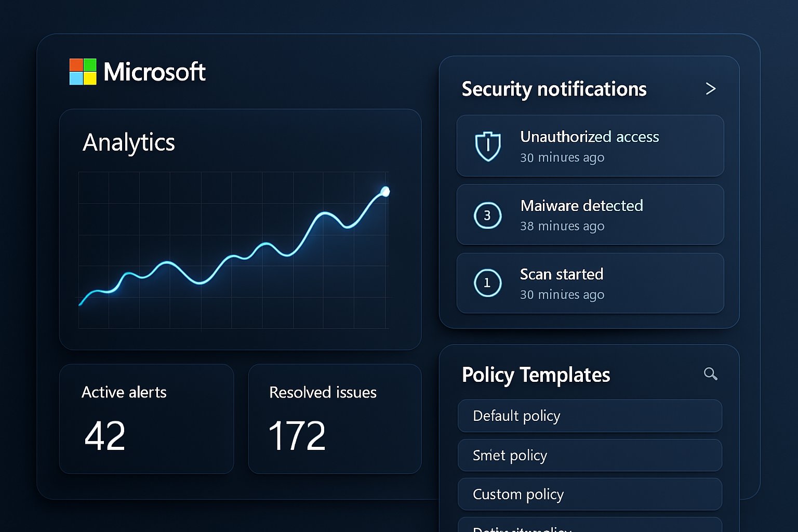This screenshot has height=532, width=798.
Task: Click the Microsoft wordmark text
Action: point(154,72)
